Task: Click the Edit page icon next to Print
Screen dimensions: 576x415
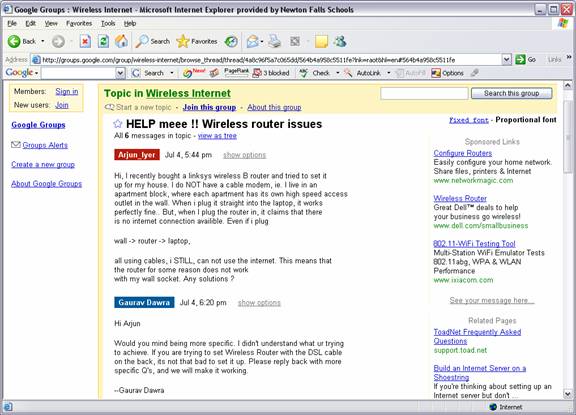Action: point(295,42)
